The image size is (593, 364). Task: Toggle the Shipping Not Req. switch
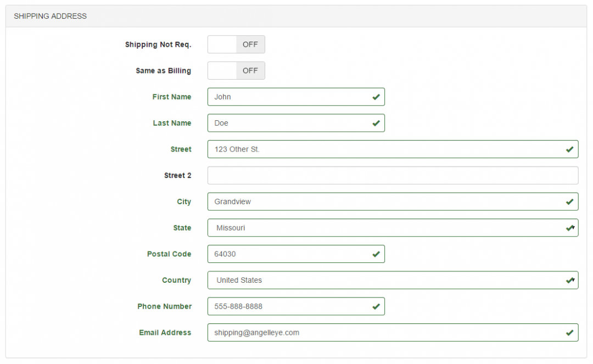236,44
